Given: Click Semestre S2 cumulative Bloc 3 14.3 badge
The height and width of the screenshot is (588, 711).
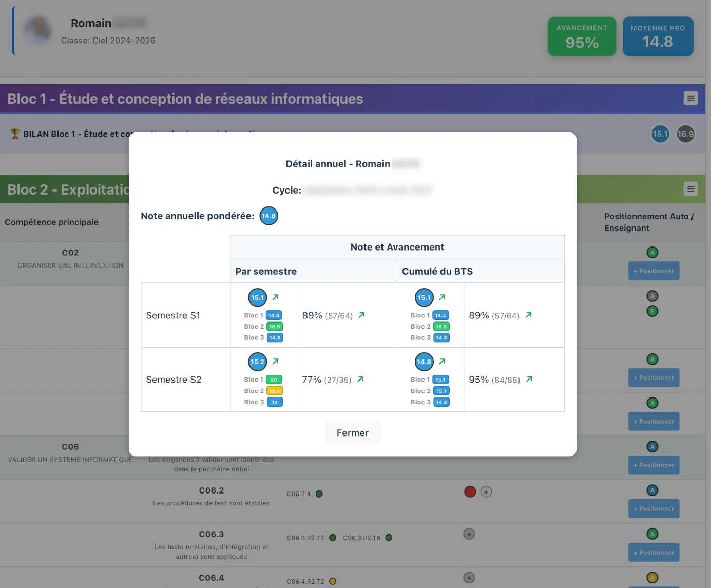Looking at the screenshot, I should (441, 402).
